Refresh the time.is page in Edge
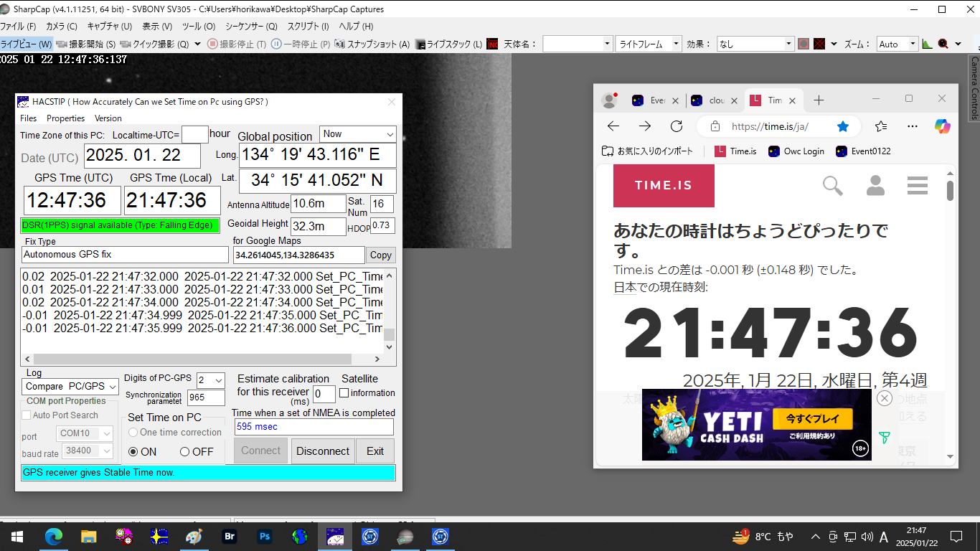The width and height of the screenshot is (980, 551). (676, 126)
